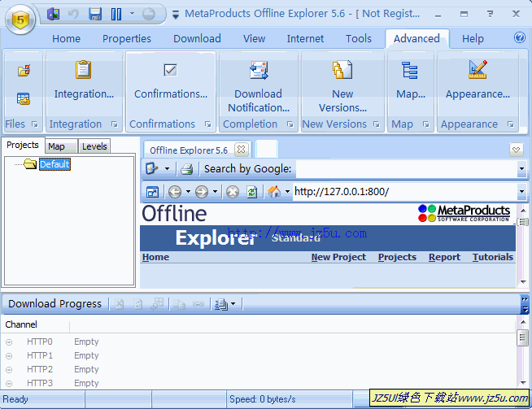Open the Offline Explorer application orb menu
532x409 pixels.
tap(20, 20)
